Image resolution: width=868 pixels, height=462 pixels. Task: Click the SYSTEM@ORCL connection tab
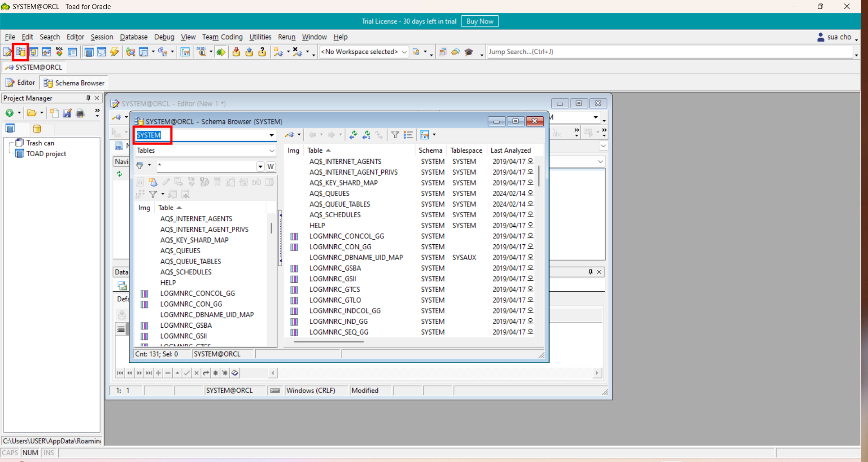tap(34, 67)
